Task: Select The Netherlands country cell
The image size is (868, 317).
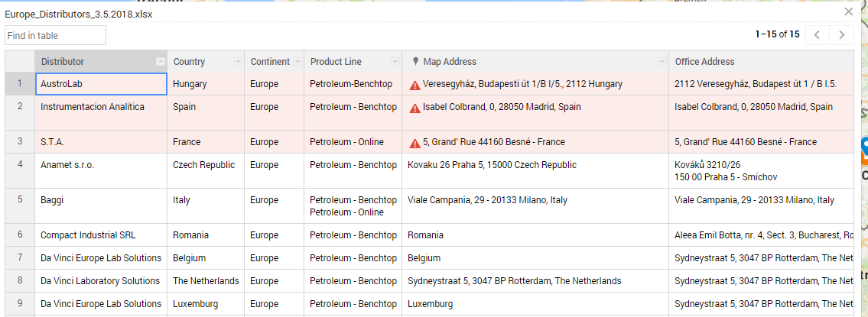Action: click(x=206, y=280)
